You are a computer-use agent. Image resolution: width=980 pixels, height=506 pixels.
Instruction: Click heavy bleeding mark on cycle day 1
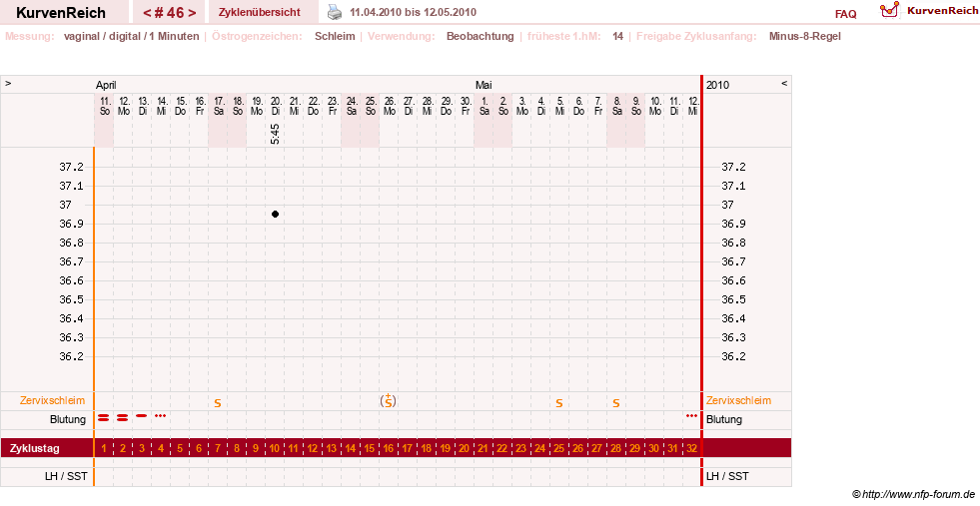104,417
